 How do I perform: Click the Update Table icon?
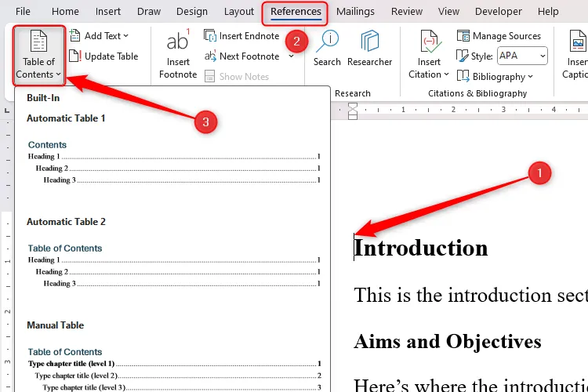point(75,56)
